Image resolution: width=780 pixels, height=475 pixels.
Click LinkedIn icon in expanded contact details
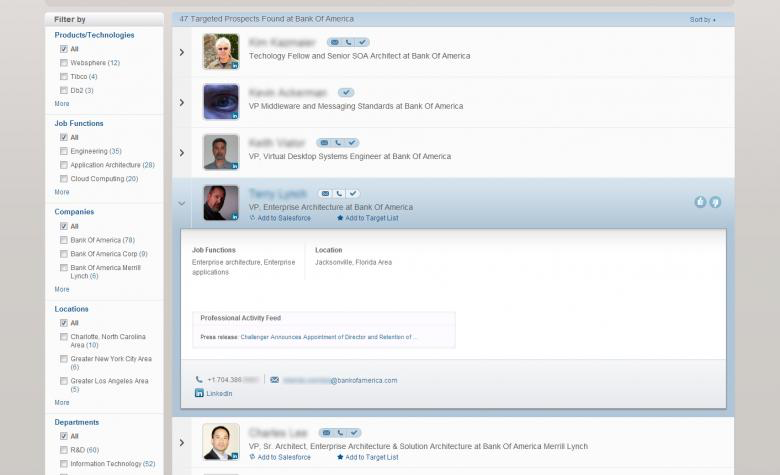tap(199, 393)
